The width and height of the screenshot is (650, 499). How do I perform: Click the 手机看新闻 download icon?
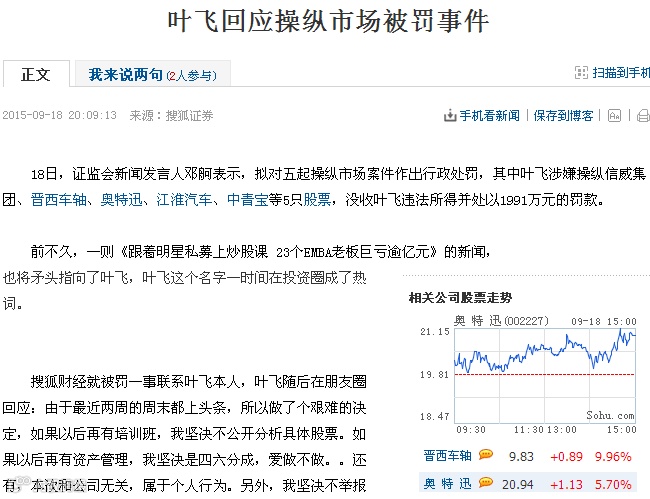coord(449,116)
